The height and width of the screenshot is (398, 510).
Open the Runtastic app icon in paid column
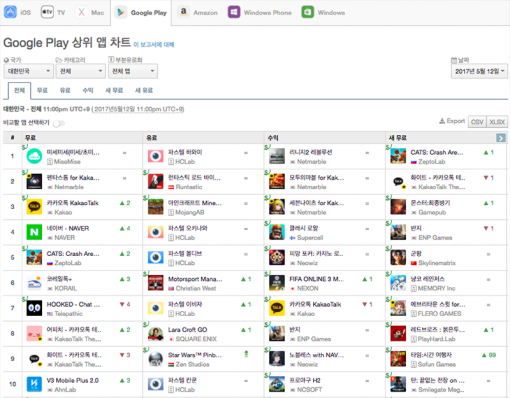click(x=156, y=182)
